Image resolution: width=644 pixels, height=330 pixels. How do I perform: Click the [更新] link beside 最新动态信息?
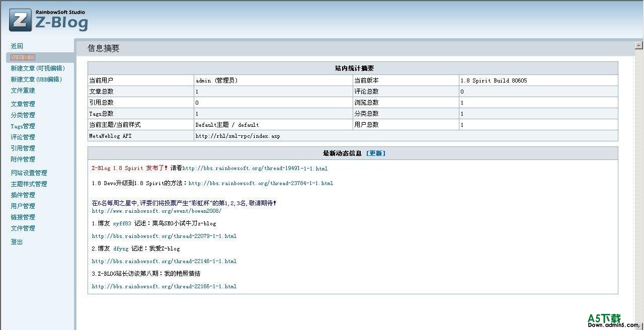pos(376,153)
